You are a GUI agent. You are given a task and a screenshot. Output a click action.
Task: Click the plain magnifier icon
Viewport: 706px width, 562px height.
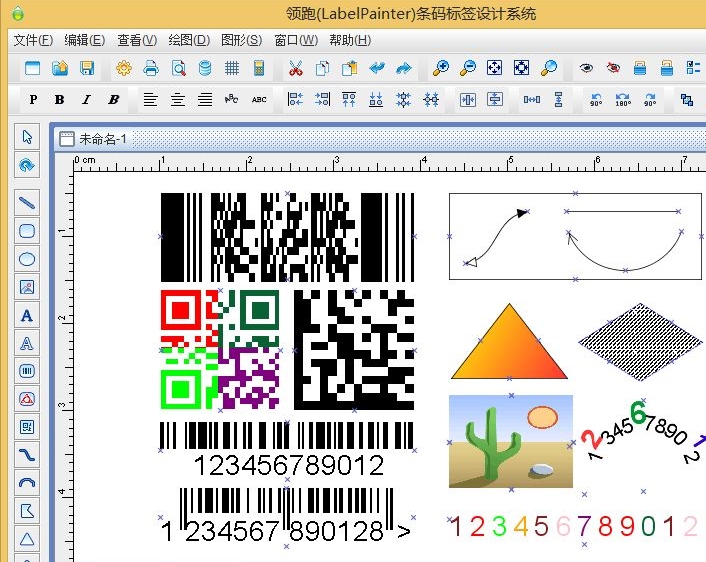pyautogui.click(x=549, y=68)
